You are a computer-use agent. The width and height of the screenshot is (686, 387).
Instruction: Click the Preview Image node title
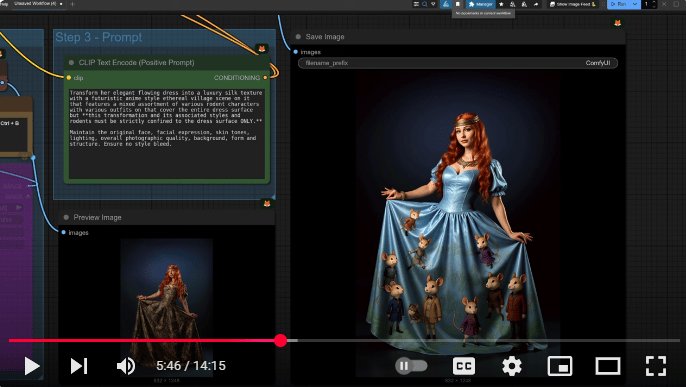97,217
